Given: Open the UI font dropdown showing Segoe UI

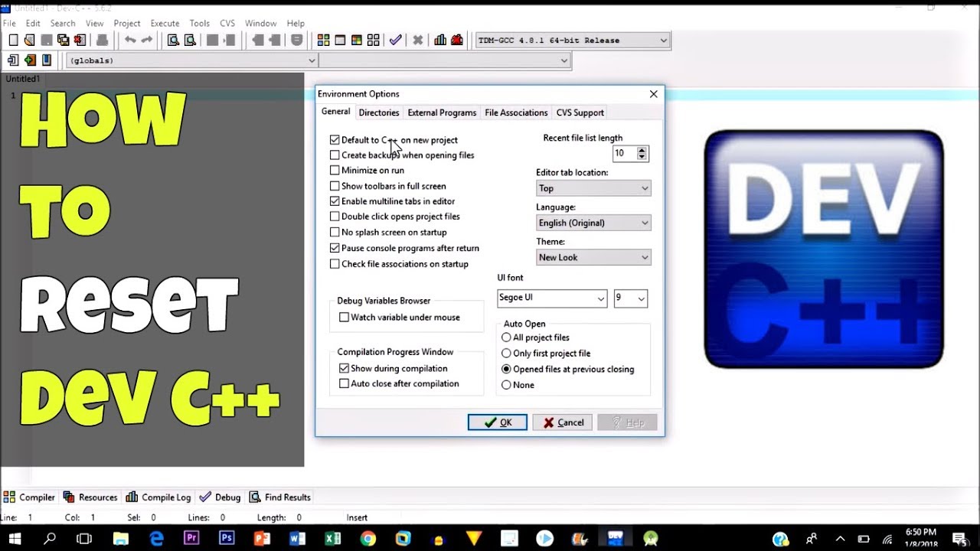Looking at the screenshot, I should coord(552,298).
